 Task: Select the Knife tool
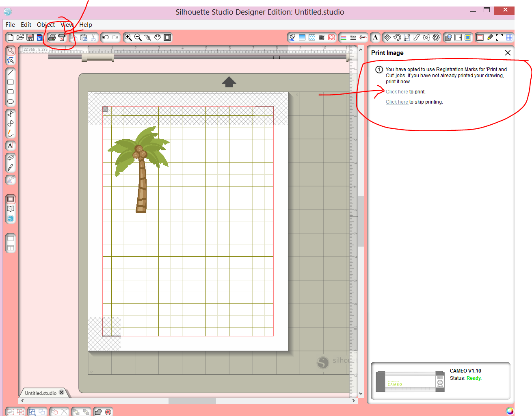[x=11, y=167]
